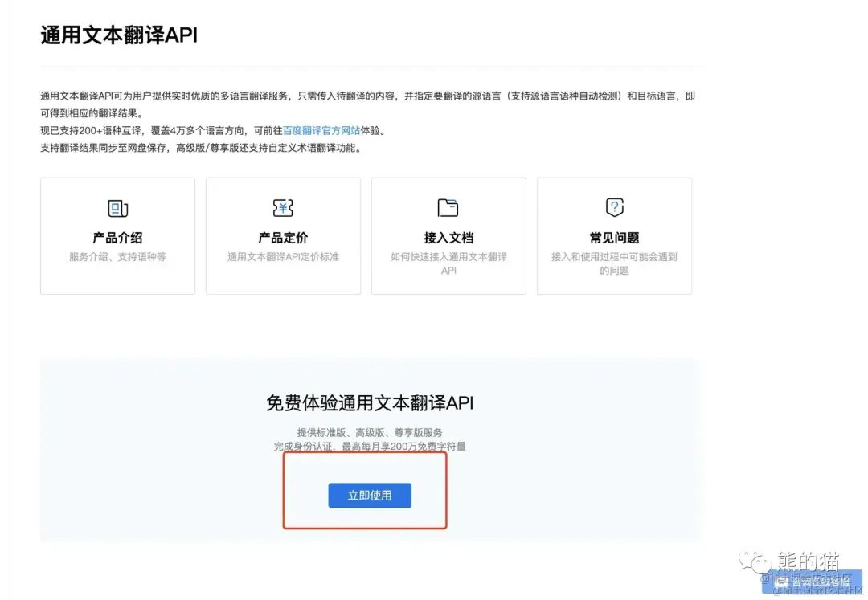868x600 pixels.
Task: Click the 常见问题 question mark icon
Action: pos(615,207)
